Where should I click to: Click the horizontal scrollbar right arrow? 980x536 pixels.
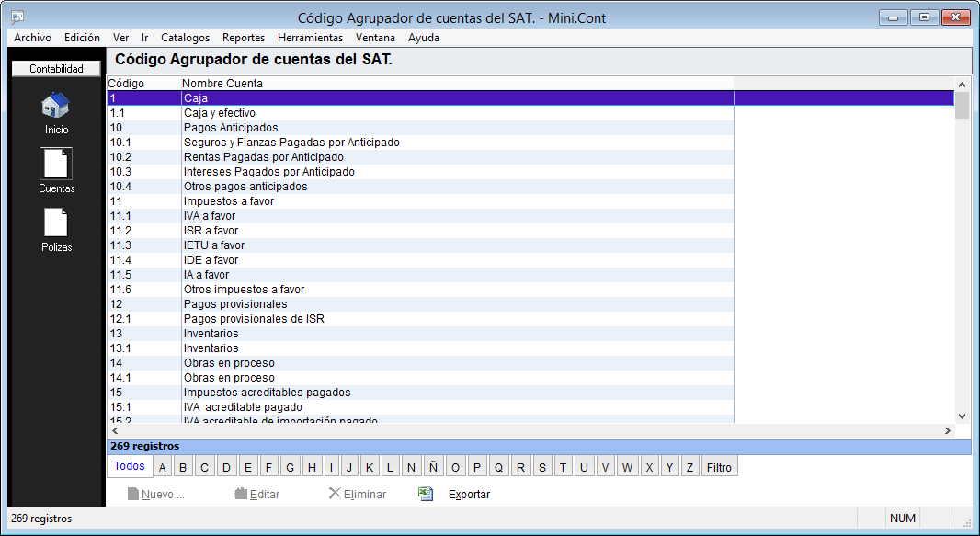click(948, 430)
